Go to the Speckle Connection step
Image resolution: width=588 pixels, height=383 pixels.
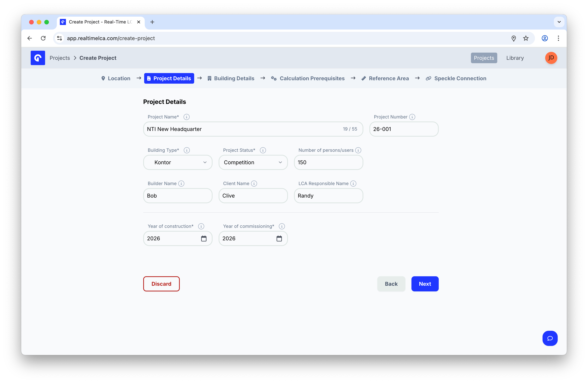[x=456, y=79]
